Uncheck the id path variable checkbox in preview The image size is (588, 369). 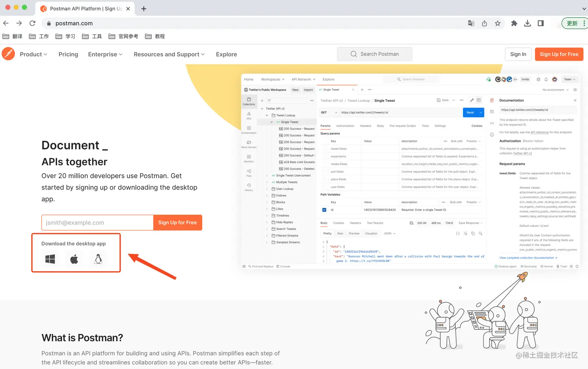click(x=324, y=210)
